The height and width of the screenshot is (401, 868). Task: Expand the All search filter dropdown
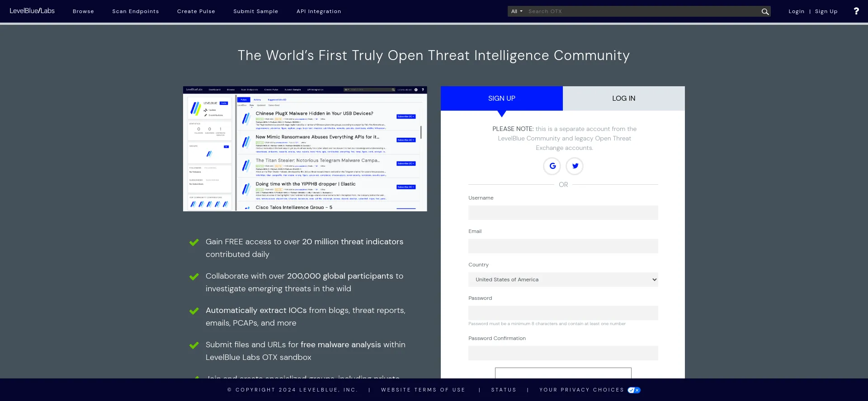(x=517, y=11)
